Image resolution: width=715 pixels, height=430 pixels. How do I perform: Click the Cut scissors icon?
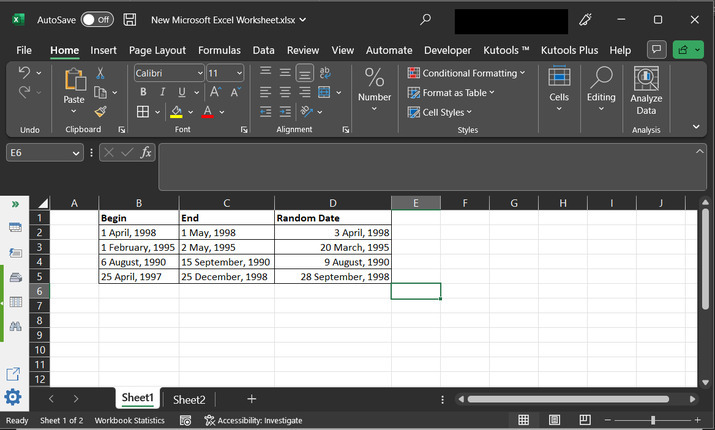(x=100, y=72)
